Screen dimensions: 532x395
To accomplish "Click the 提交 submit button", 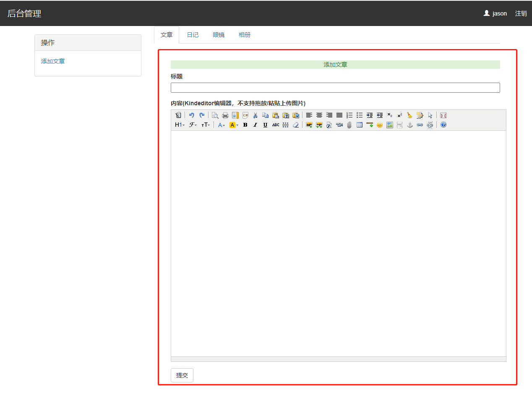I will 182,375.
